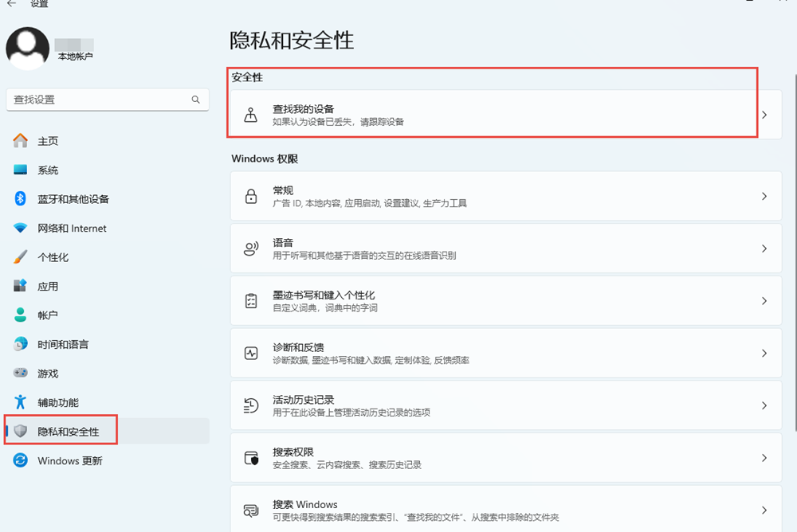Click the paintbrush icon for 个性化

pyautogui.click(x=21, y=257)
